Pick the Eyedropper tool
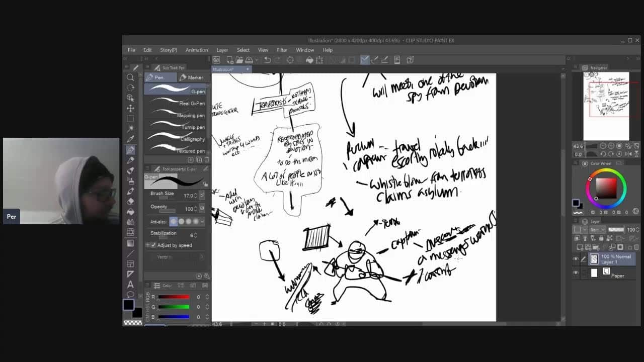This screenshot has width=644, height=362. coord(130,139)
